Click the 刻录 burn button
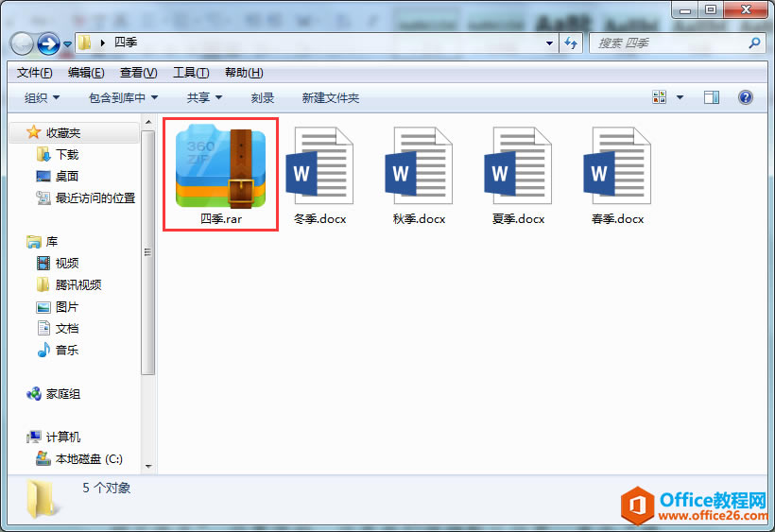775x532 pixels. [263, 98]
